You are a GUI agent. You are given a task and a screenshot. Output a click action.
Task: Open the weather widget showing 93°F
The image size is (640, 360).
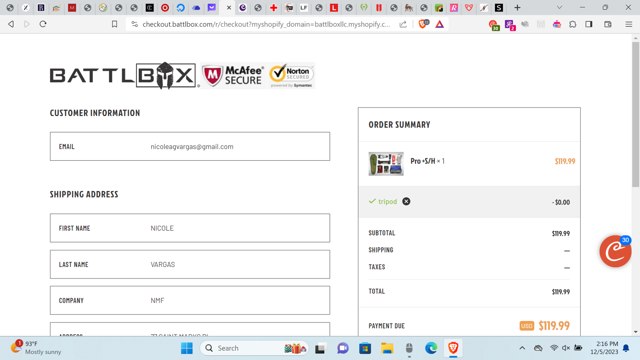(36, 348)
